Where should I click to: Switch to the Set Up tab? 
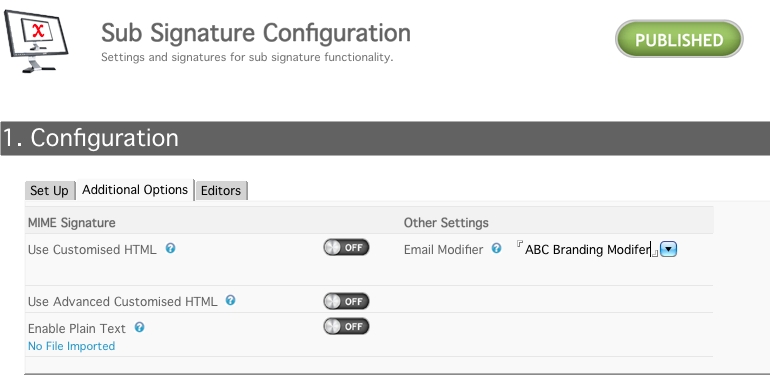click(50, 191)
